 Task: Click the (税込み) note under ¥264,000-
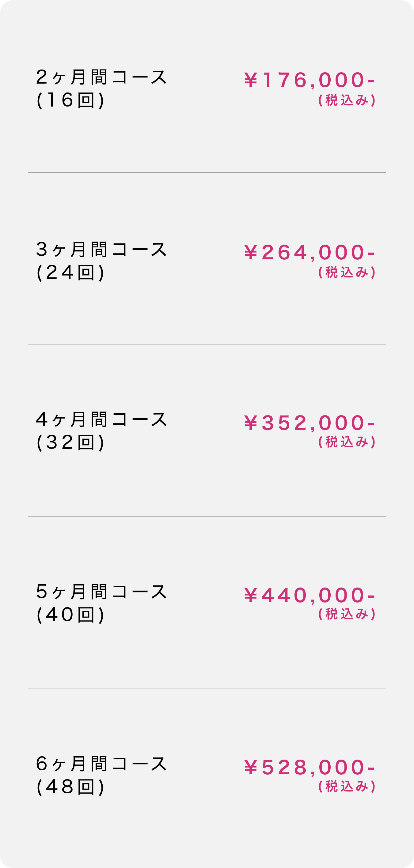(347, 272)
